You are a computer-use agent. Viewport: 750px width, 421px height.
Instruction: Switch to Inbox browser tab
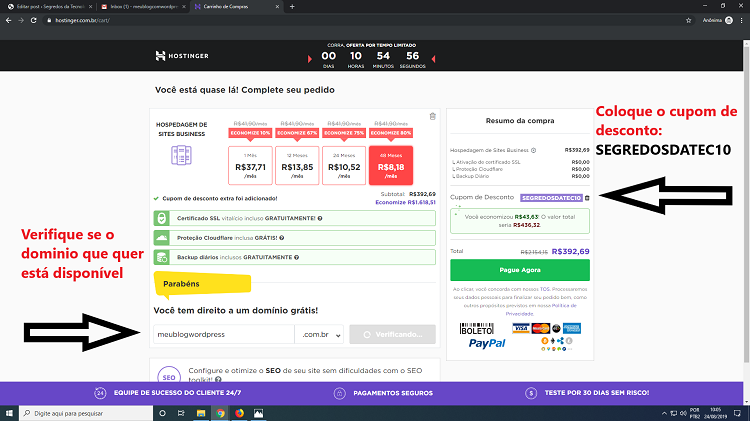142,7
